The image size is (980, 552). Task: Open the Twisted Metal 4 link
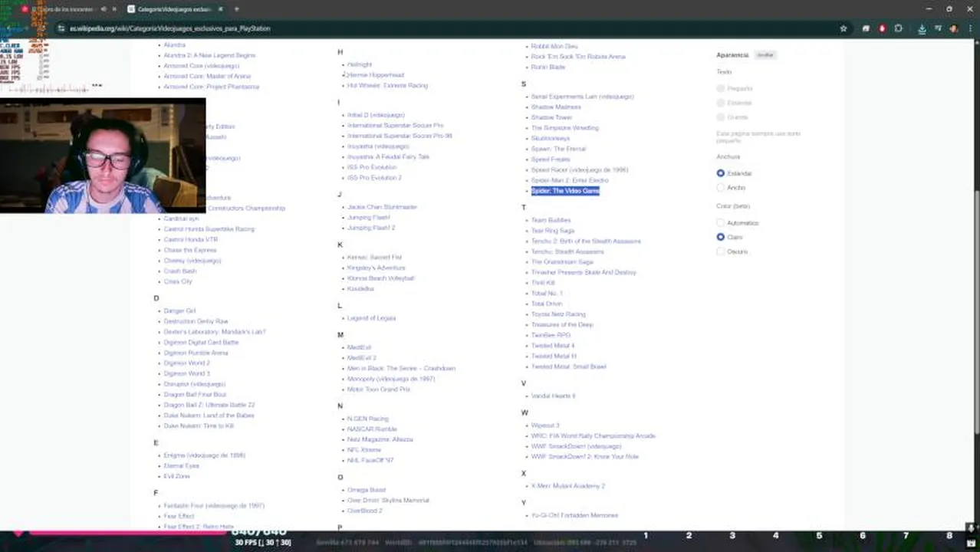553,346
